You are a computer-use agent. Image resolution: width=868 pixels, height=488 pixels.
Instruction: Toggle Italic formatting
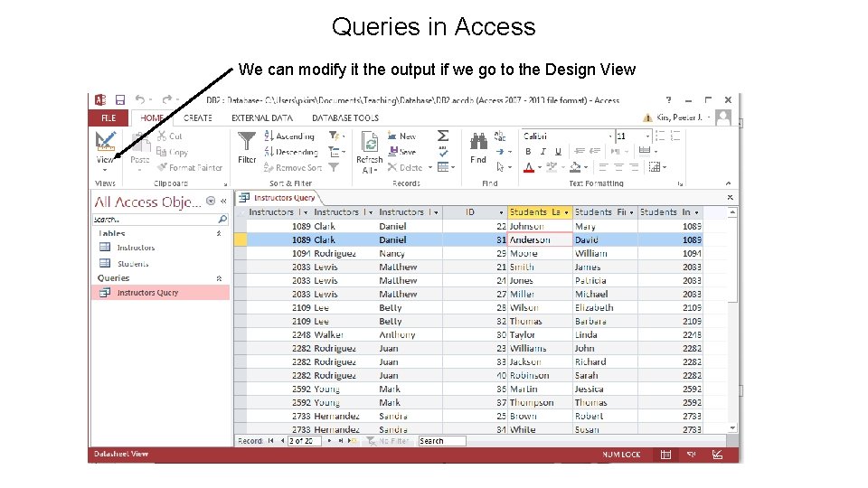543,152
